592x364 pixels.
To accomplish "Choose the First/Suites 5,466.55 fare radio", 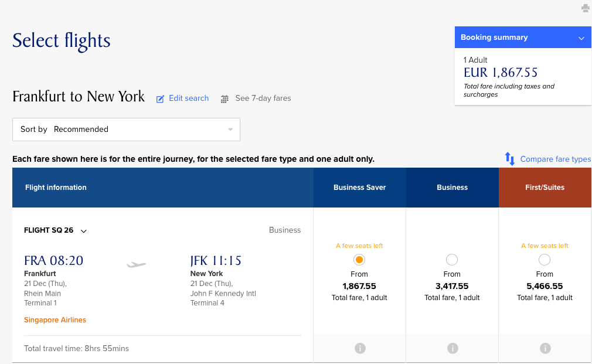I will 545,260.
